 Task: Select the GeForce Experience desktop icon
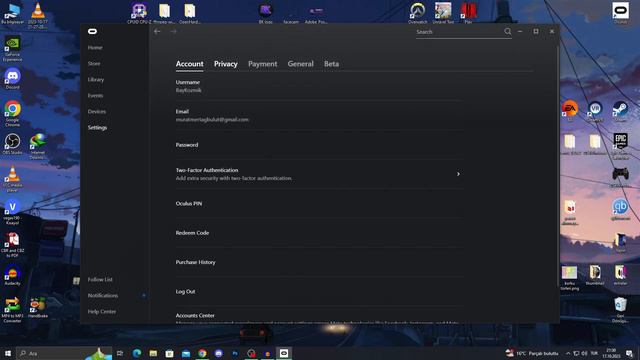click(13, 49)
